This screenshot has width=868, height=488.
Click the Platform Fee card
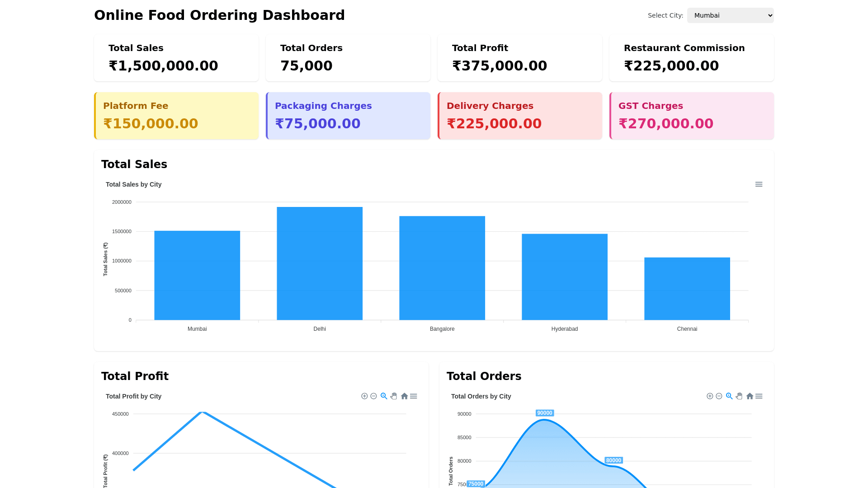[x=176, y=116]
